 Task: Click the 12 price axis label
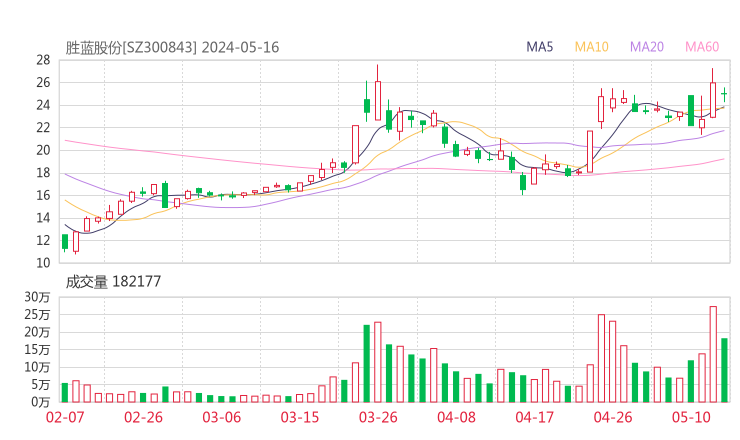point(43,240)
